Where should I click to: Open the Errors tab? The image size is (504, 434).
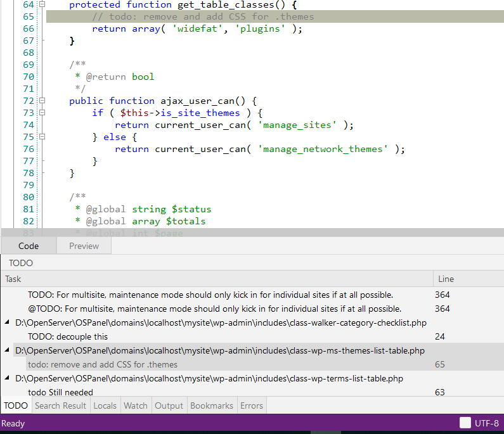pyautogui.click(x=252, y=405)
